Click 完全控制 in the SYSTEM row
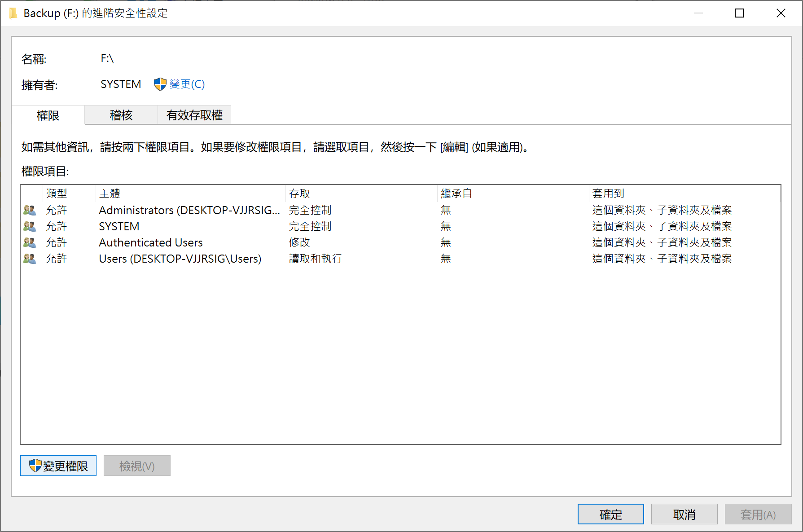 pos(310,226)
